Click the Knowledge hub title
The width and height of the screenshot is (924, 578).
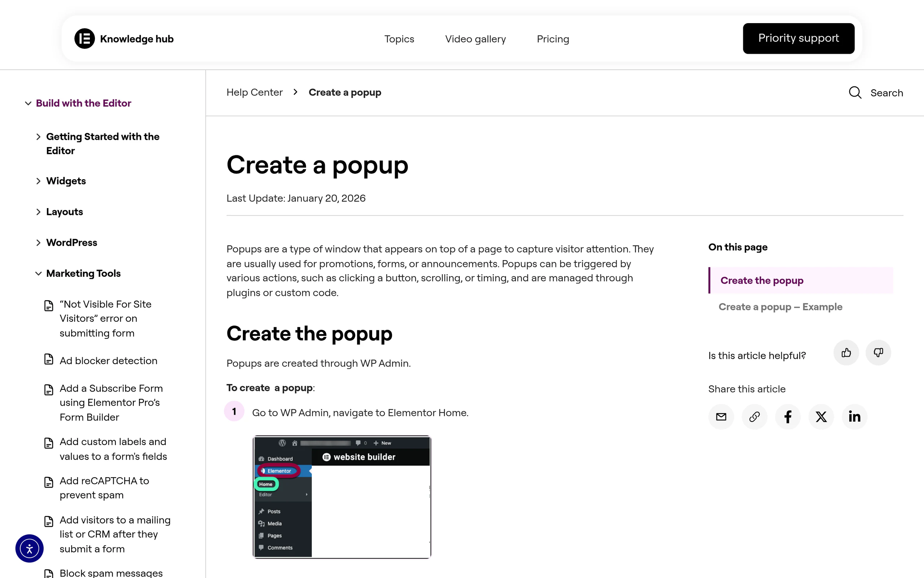pyautogui.click(x=137, y=39)
